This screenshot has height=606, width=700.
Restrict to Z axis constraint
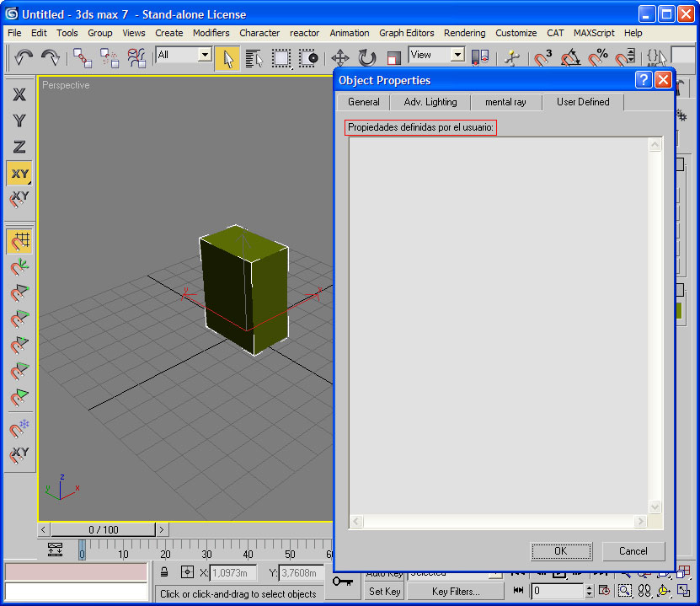[x=19, y=147]
